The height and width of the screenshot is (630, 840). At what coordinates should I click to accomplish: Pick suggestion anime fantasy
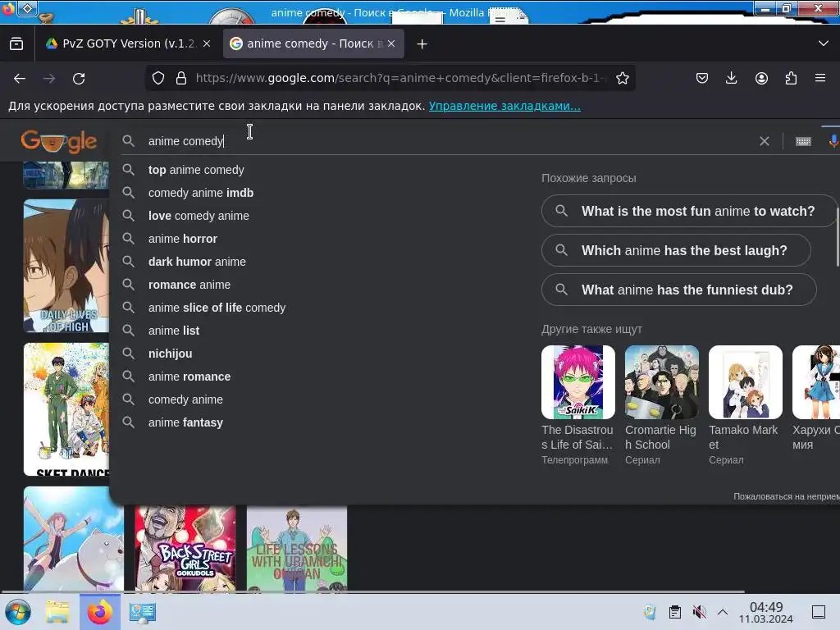click(x=185, y=423)
